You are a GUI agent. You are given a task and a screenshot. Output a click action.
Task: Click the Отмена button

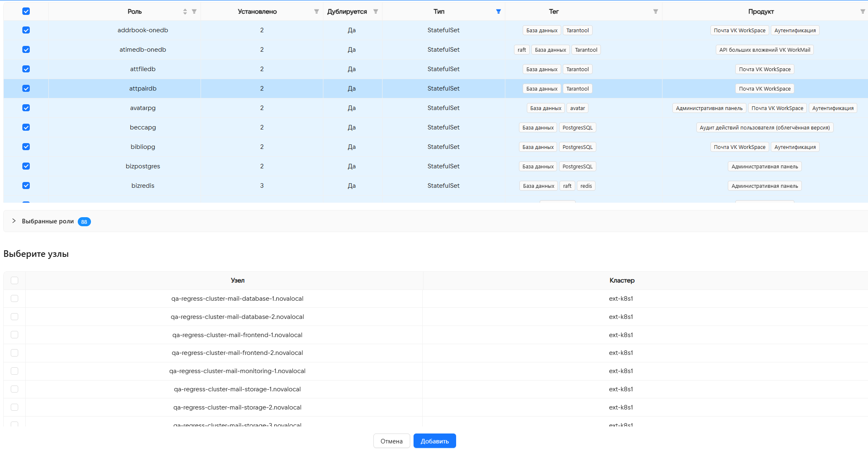pos(392,441)
